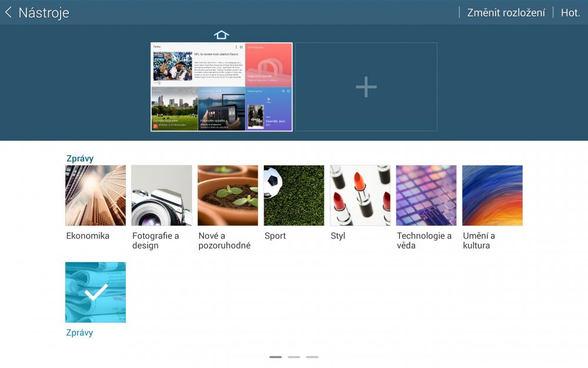Open the NFL news widget in preview
The height and width of the screenshot is (368, 588).
point(198,65)
